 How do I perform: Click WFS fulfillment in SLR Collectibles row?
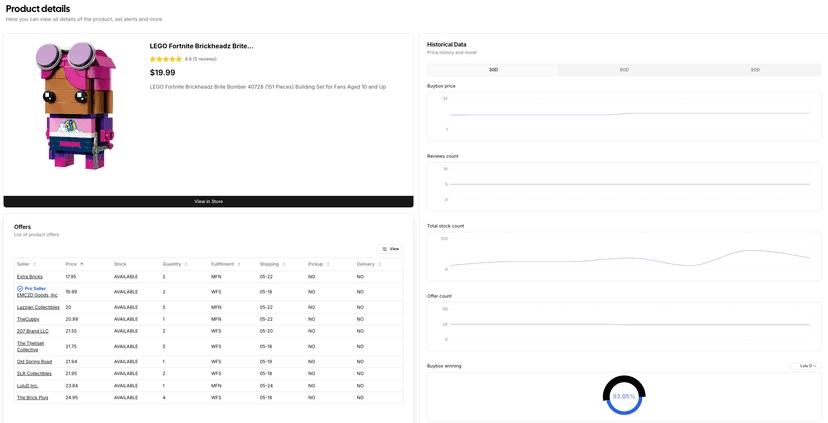[x=216, y=373]
